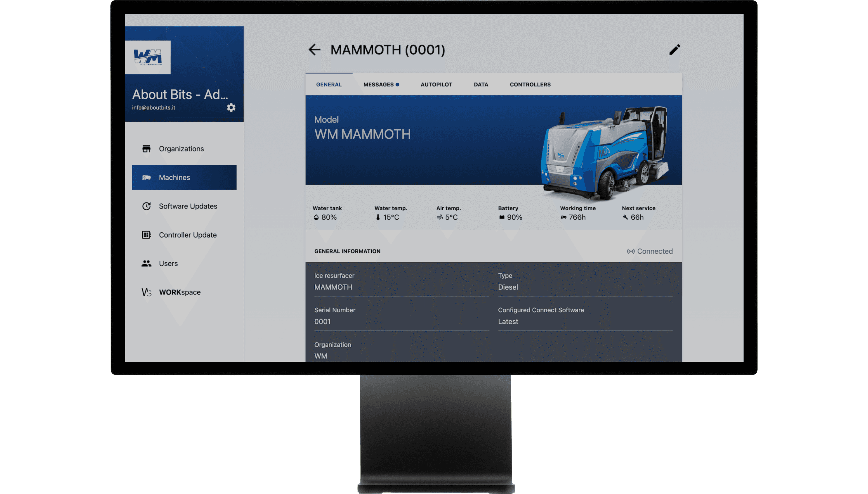Open Software Updates sidebar item
This screenshot has height=494, width=868.
[188, 206]
